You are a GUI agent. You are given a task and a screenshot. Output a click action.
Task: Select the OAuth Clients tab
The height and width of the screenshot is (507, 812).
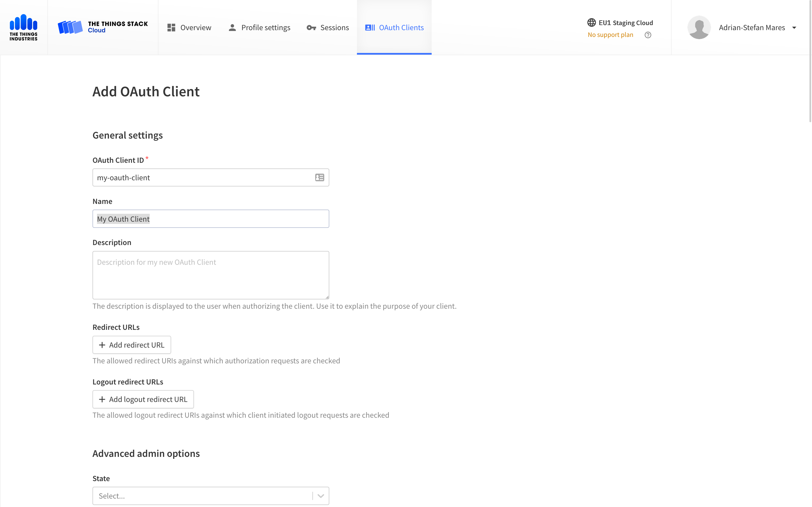[394, 28]
